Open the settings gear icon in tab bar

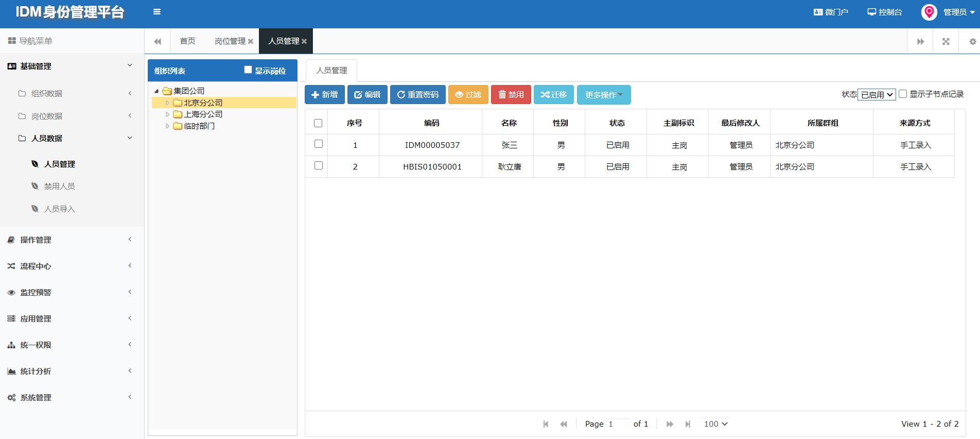973,41
